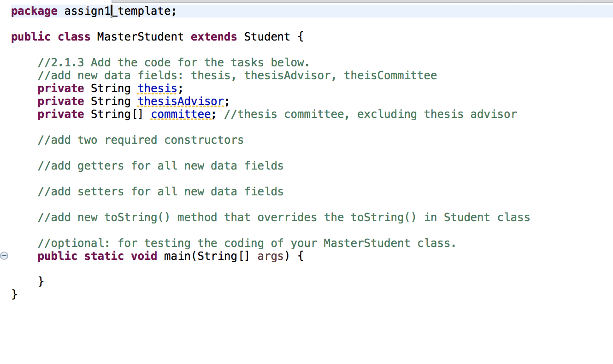The width and height of the screenshot is (613, 364).
Task: Click the comment "//2.1.3 Add the code for the tasks below."
Action: point(173,62)
